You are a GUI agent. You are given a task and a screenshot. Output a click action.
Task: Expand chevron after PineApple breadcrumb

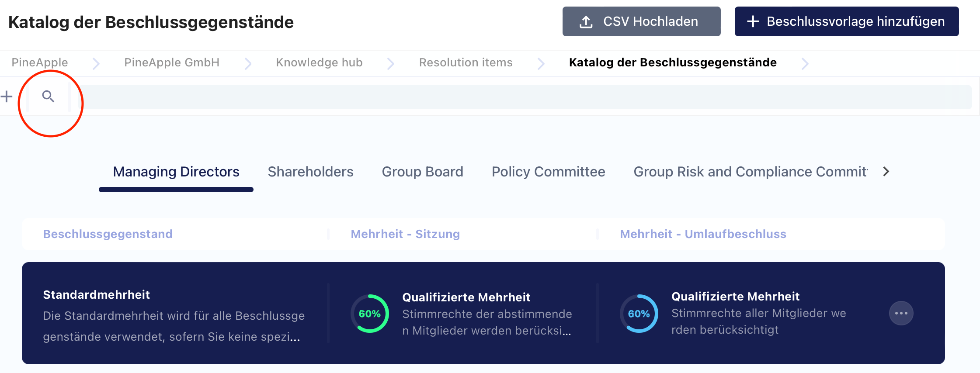[x=96, y=63]
